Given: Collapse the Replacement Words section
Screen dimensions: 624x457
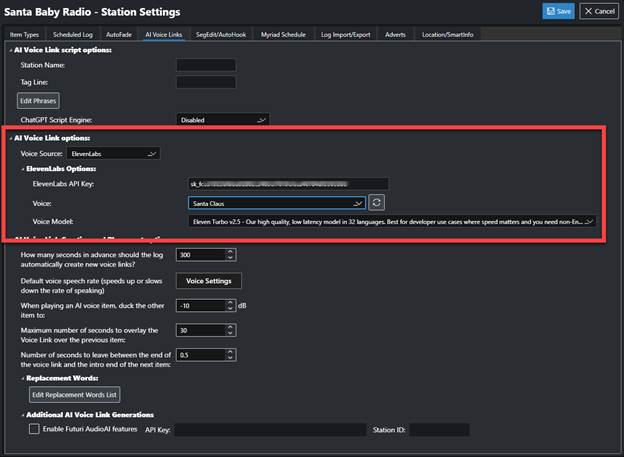Looking at the screenshot, I should (x=23, y=378).
